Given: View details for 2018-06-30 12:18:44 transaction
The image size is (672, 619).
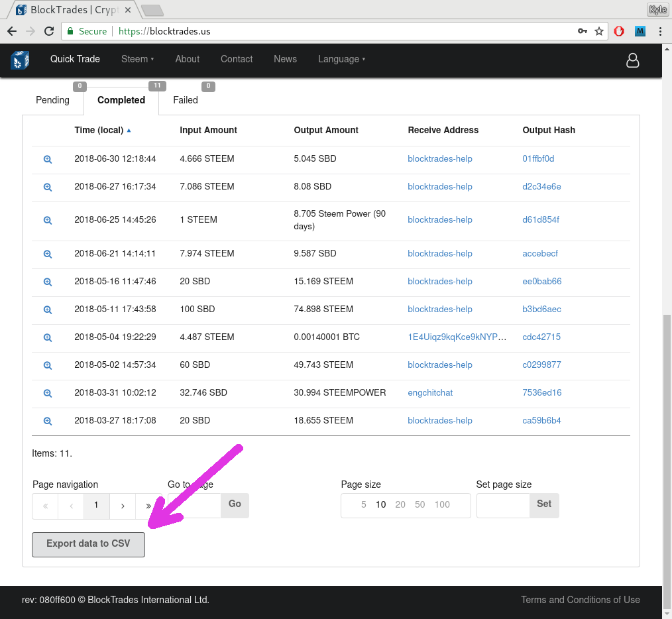Looking at the screenshot, I should point(48,160).
